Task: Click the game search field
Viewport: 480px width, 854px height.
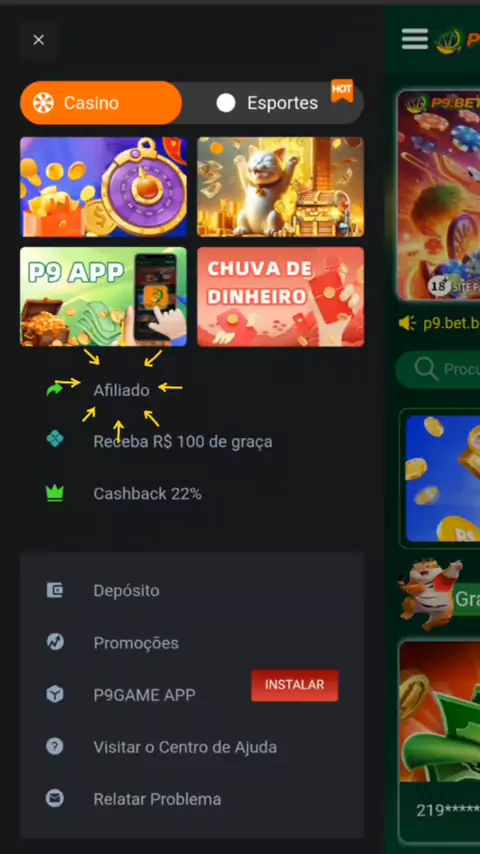Action: [x=438, y=369]
